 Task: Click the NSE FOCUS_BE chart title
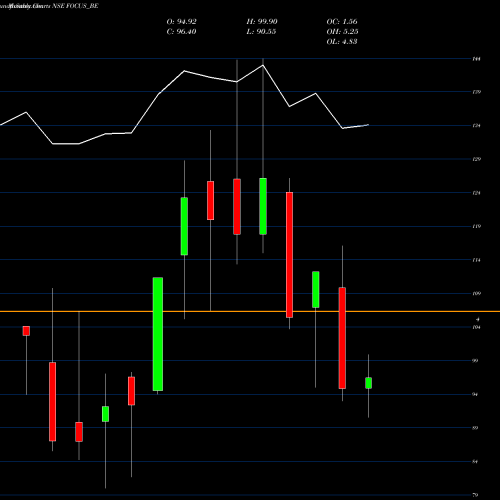point(75,6)
